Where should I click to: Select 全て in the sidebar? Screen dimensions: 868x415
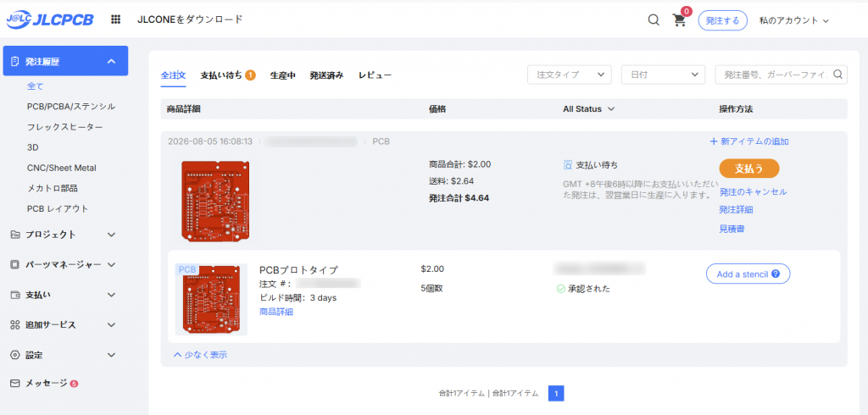click(35, 86)
